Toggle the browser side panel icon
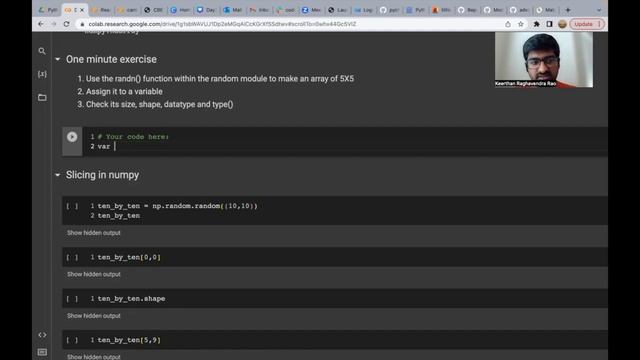The height and width of the screenshot is (360, 640). pos(549,24)
